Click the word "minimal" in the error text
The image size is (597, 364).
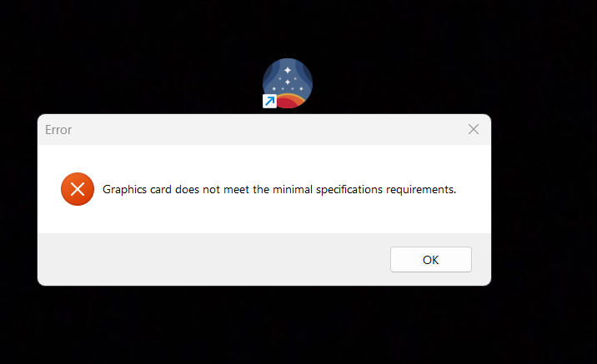tap(293, 189)
